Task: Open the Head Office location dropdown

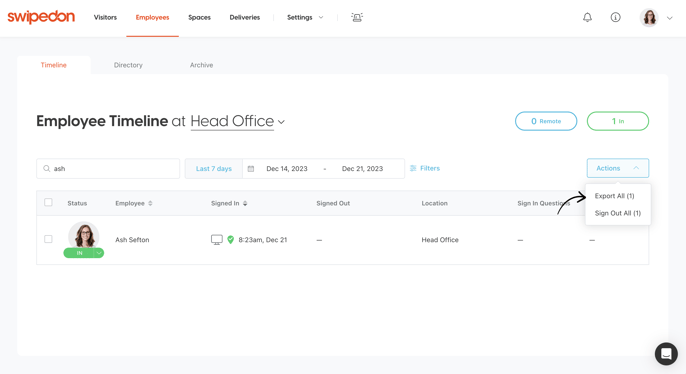Action: coord(238,121)
